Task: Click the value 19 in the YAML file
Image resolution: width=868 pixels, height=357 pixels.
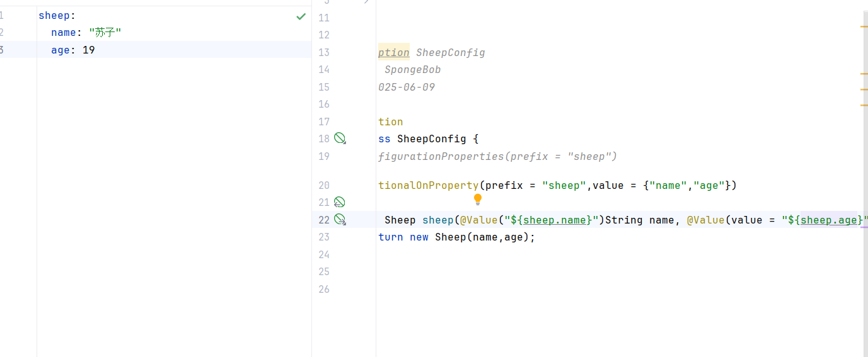Action: coord(89,50)
